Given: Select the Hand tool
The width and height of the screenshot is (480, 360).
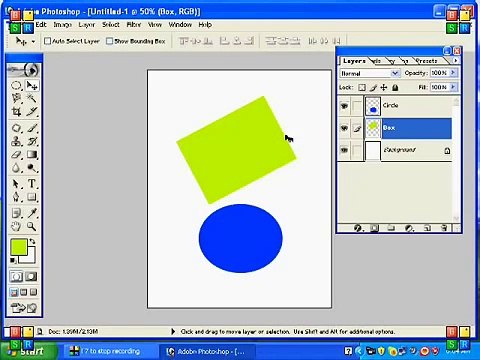Looking at the screenshot, I should click(x=16, y=226).
